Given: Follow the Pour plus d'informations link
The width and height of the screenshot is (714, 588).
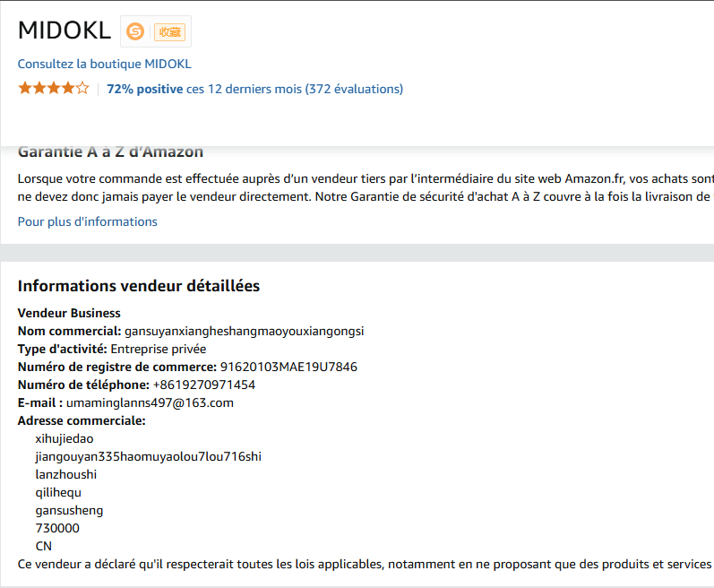Looking at the screenshot, I should pos(87,221).
